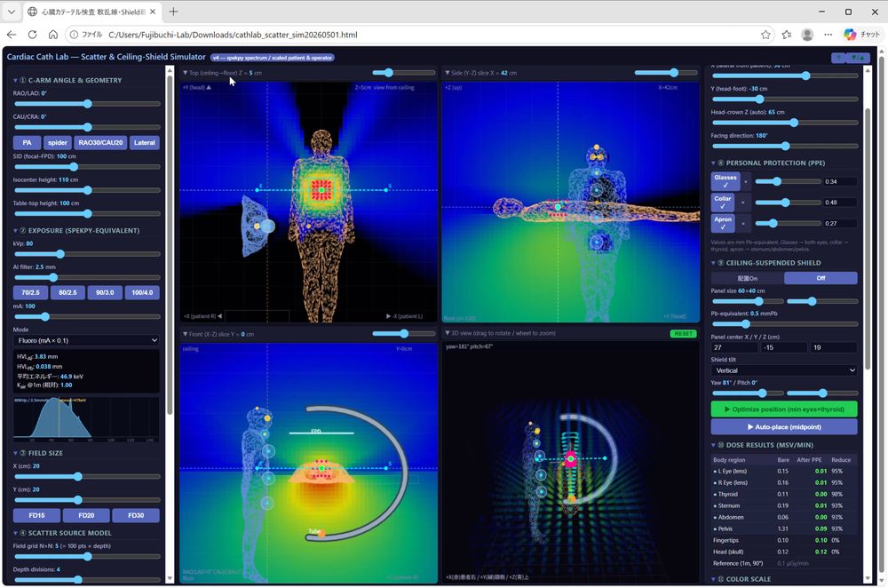
Task: Click the browser address bar URL
Action: click(x=233, y=35)
